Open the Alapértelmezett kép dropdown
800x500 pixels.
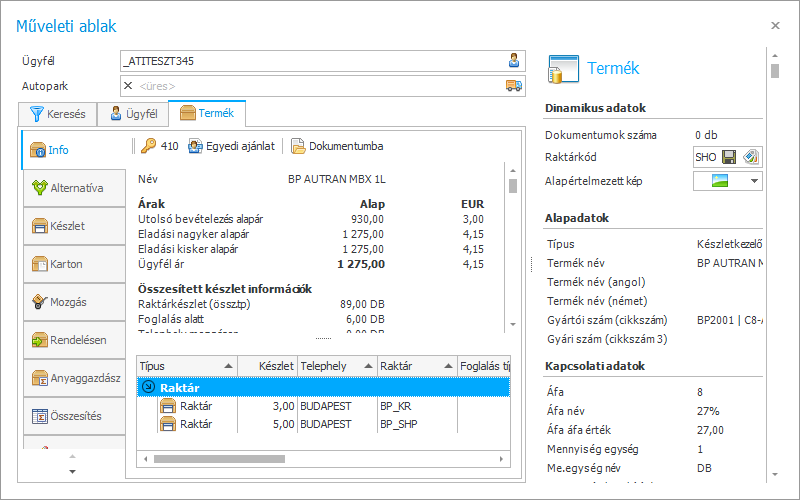pyautogui.click(x=751, y=181)
